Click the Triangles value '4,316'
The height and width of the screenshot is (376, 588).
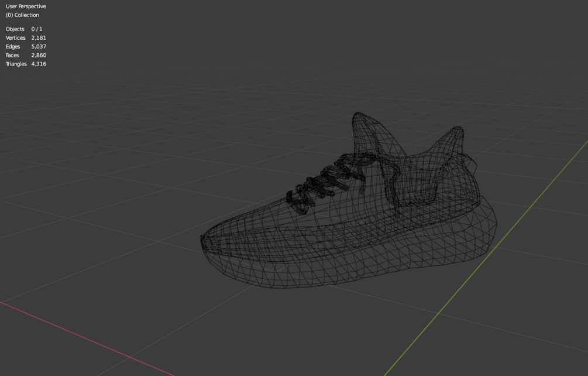coord(39,64)
